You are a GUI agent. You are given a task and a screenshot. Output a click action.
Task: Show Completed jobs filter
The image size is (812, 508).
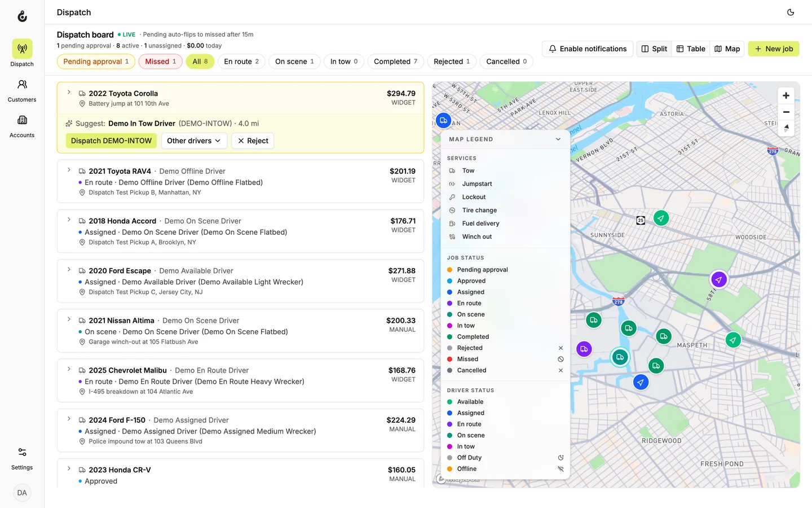point(396,62)
